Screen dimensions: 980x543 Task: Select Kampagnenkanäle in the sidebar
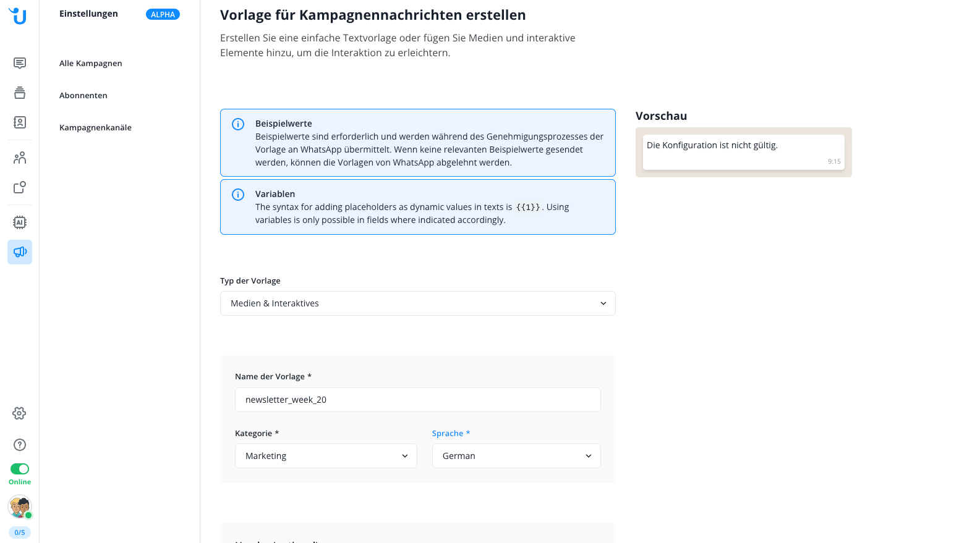coord(95,128)
